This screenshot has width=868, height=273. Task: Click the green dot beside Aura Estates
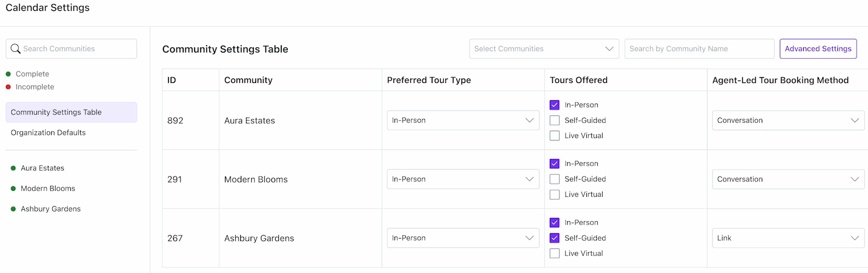click(x=13, y=168)
